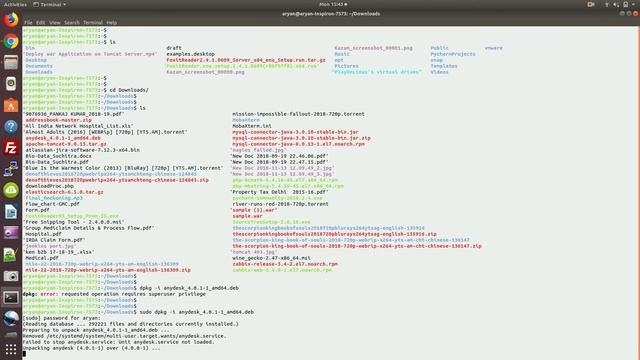Click 'draft' in the home listing
Viewport: 640px width, 360px height.
(174, 48)
